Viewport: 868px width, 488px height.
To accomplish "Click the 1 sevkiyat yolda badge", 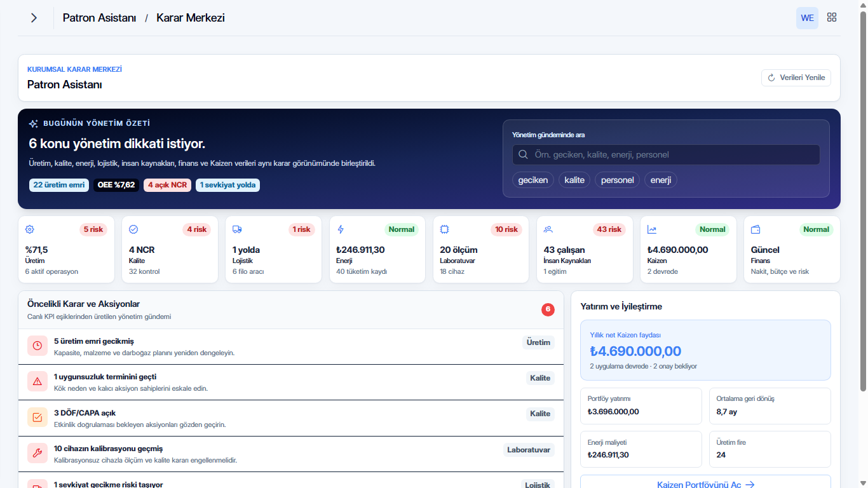I will [227, 185].
